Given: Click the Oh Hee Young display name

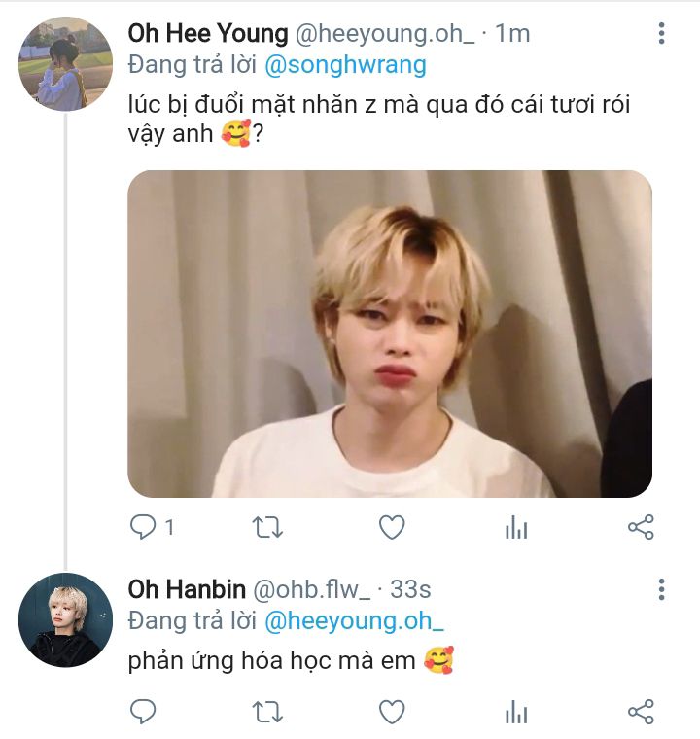Looking at the screenshot, I should pyautogui.click(x=208, y=33).
